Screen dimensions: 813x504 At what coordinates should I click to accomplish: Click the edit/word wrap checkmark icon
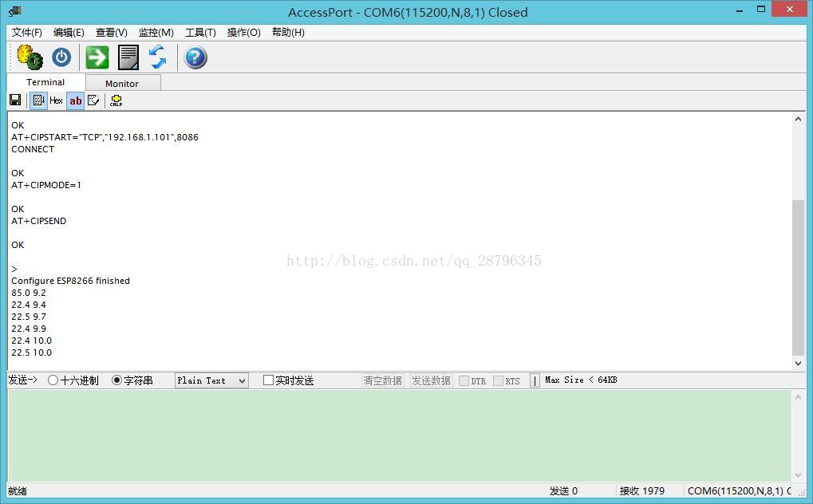[x=93, y=100]
